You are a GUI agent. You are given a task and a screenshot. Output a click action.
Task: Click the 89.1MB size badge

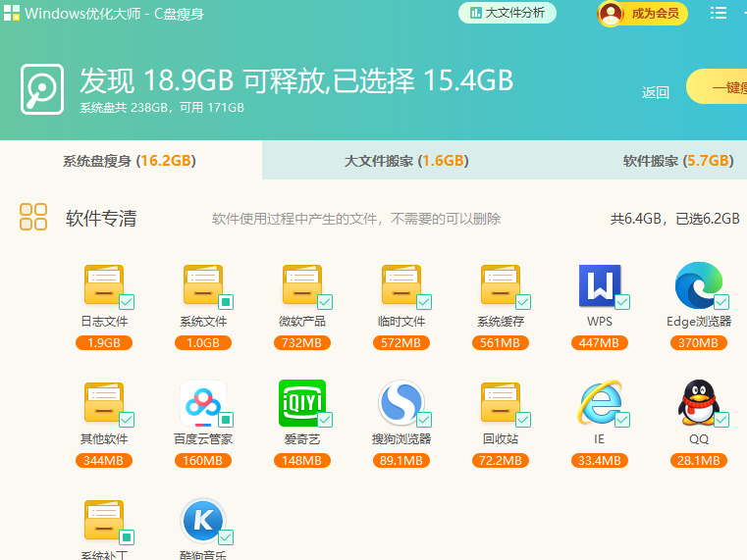tap(401, 461)
